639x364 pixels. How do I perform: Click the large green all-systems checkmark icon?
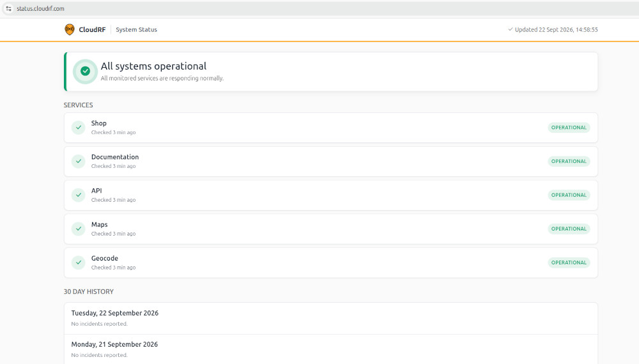[x=85, y=72]
